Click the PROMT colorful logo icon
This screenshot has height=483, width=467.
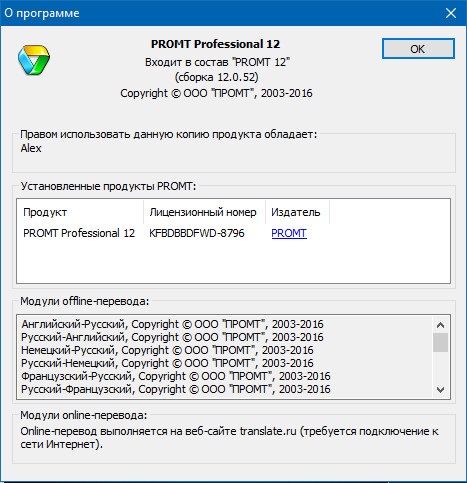[34, 60]
